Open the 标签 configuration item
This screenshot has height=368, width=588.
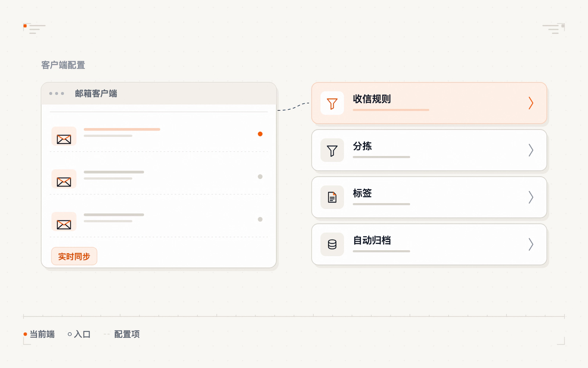point(429,197)
